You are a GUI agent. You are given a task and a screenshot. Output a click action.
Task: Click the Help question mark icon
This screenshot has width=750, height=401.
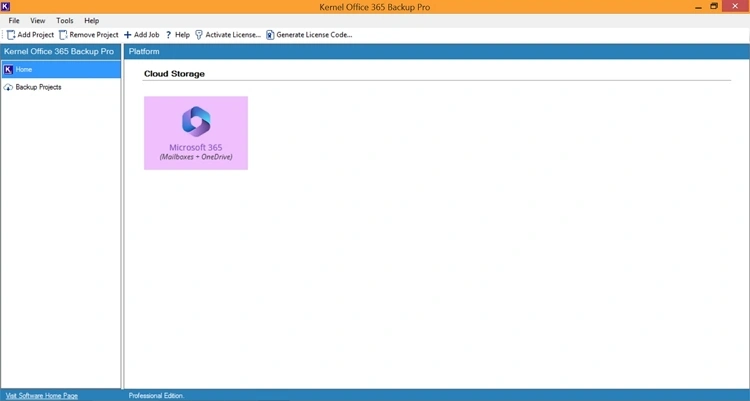[168, 35]
